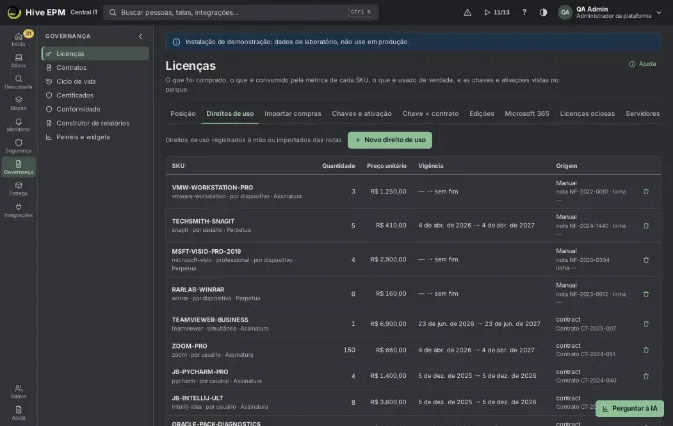Click the R$ 6.900,00 price cell

pos(388,324)
